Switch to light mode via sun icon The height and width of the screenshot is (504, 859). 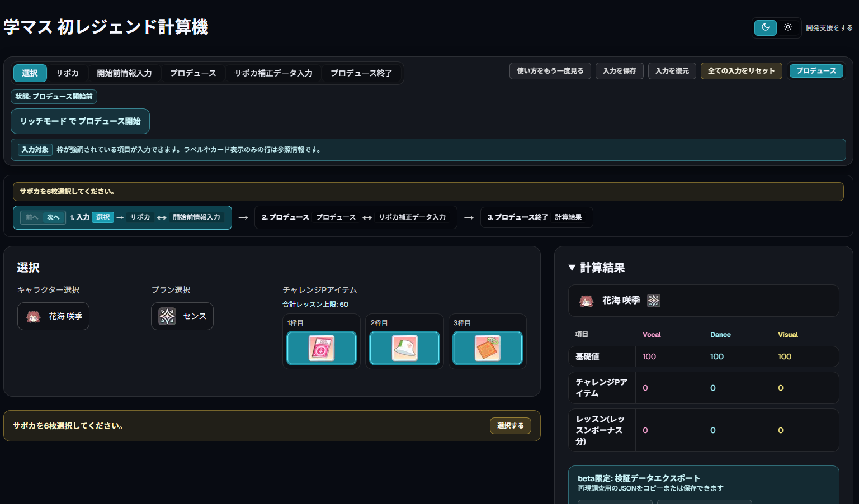pos(788,27)
